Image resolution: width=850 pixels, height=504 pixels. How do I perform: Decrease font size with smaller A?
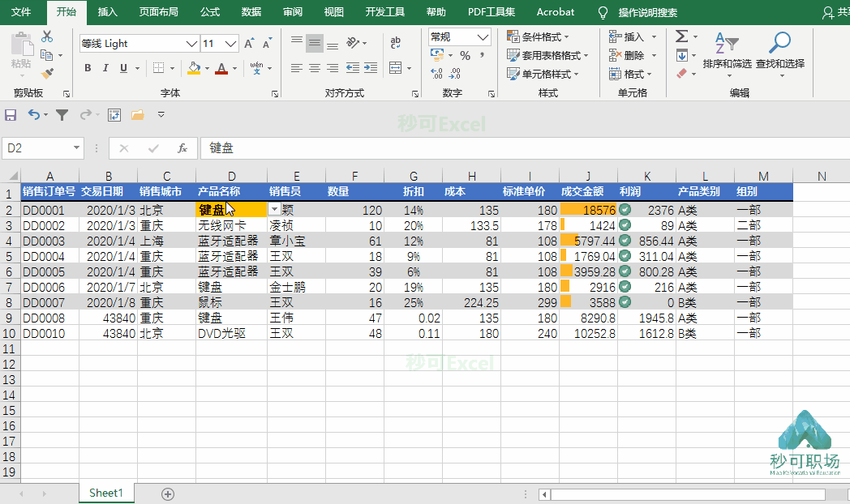268,43
